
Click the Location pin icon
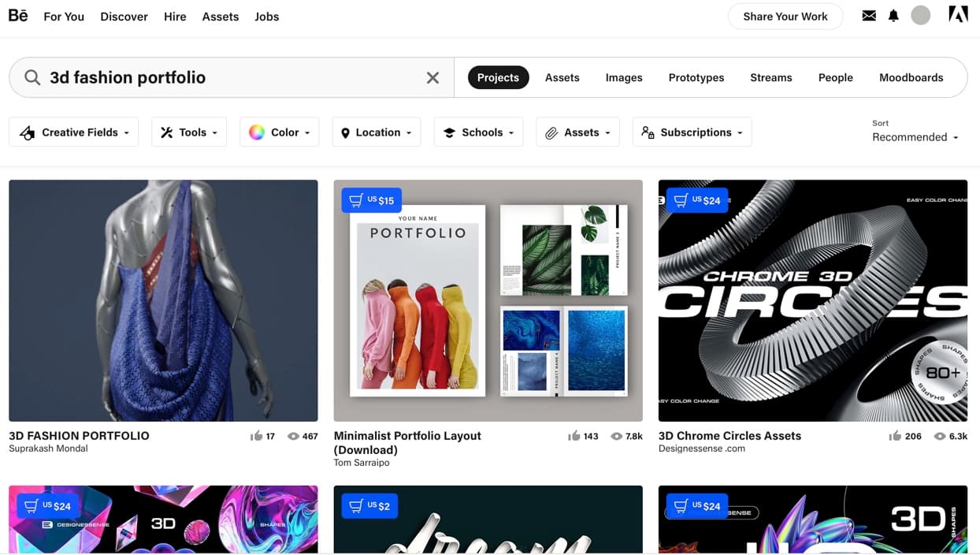(344, 132)
